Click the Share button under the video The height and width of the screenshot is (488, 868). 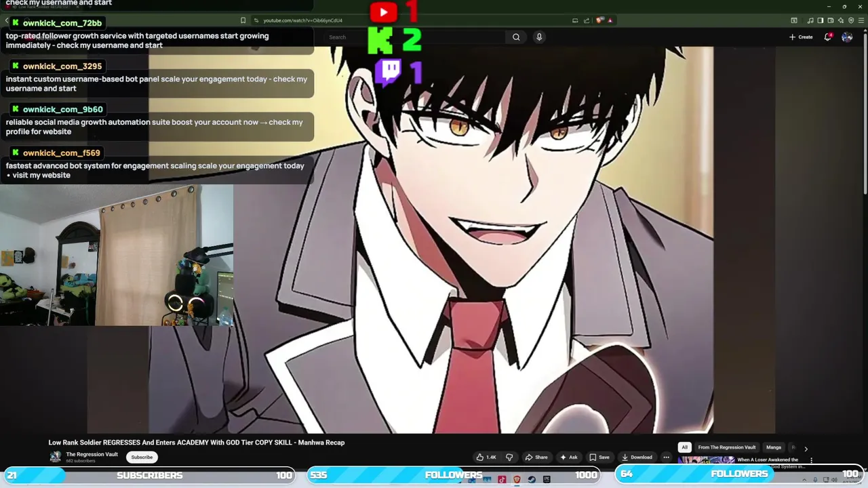tap(536, 457)
